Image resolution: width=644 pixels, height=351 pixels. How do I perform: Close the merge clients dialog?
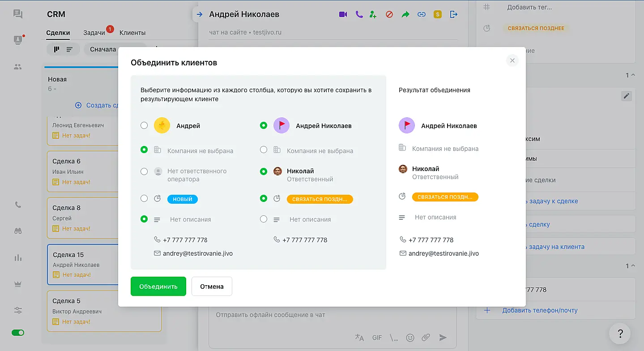coord(512,60)
